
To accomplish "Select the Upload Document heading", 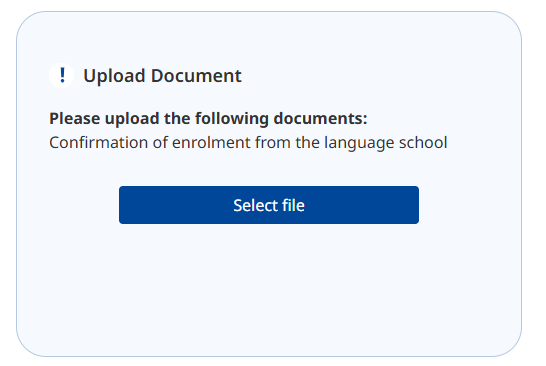I will pos(162,76).
